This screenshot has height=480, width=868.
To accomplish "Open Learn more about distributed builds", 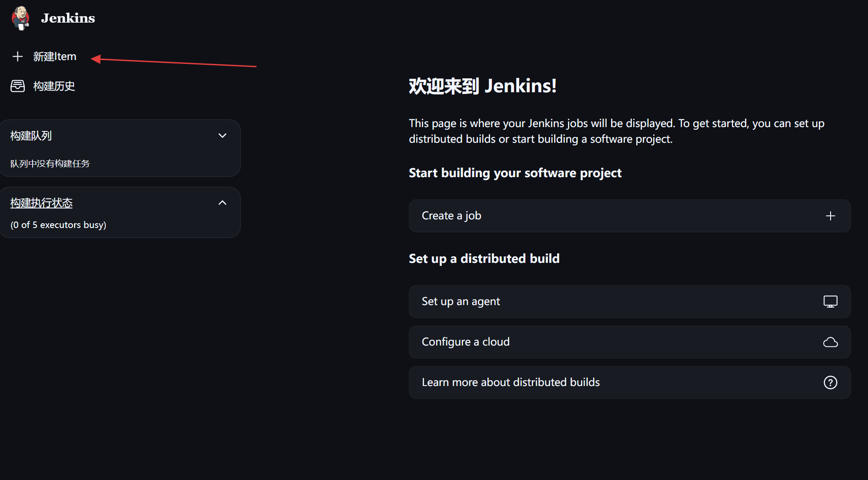I will tap(511, 383).
